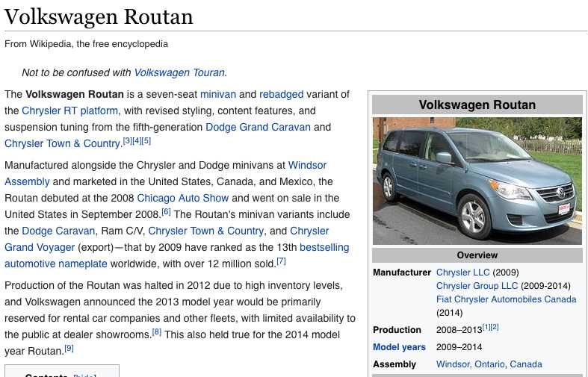Enlarge the Volkswagen Routan infobox photo
The height and width of the screenshot is (377, 588).
477,181
